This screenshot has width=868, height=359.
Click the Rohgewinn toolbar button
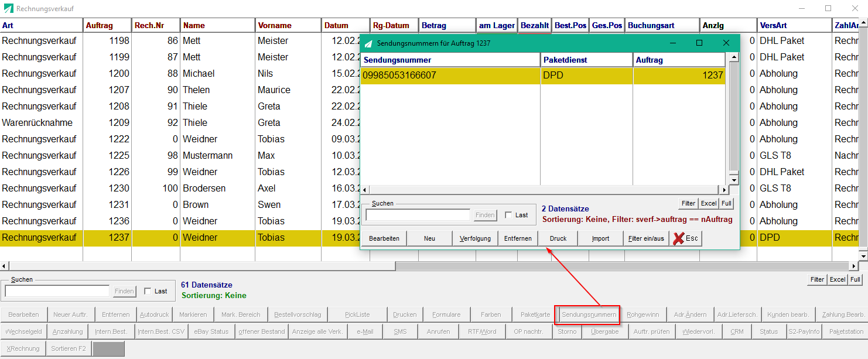click(x=643, y=314)
